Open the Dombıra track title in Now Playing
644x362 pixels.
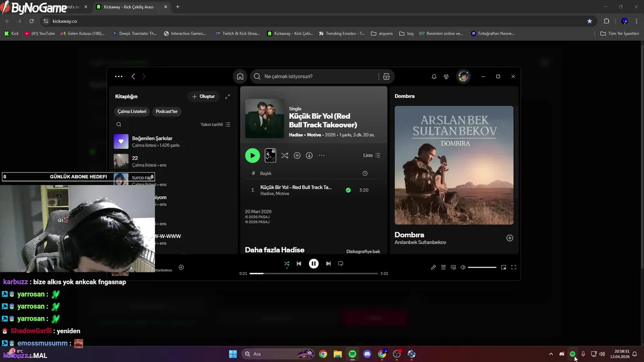pyautogui.click(x=410, y=235)
